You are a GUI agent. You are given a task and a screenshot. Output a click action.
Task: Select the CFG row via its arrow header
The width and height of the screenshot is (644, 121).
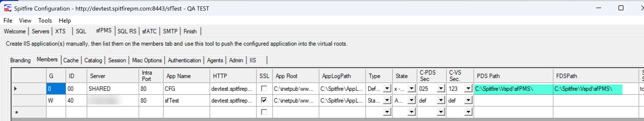tap(29, 88)
